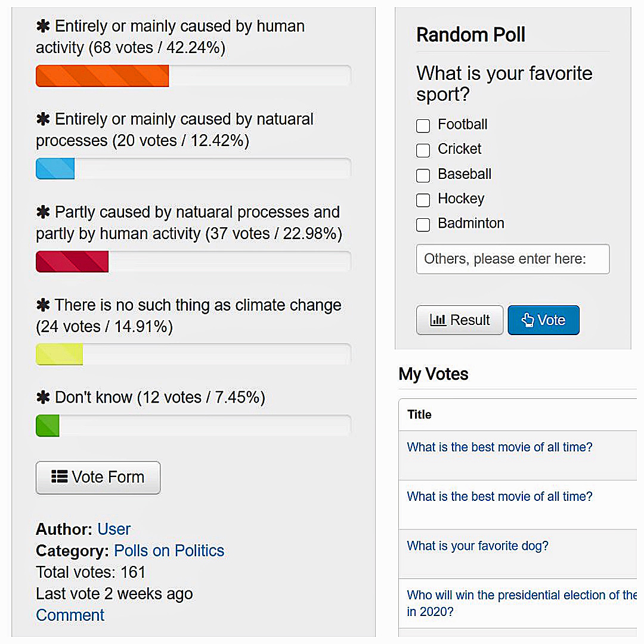Screen dimensions: 644x644
Task: Open "What is your favorite dog?" poll
Action: point(477,546)
